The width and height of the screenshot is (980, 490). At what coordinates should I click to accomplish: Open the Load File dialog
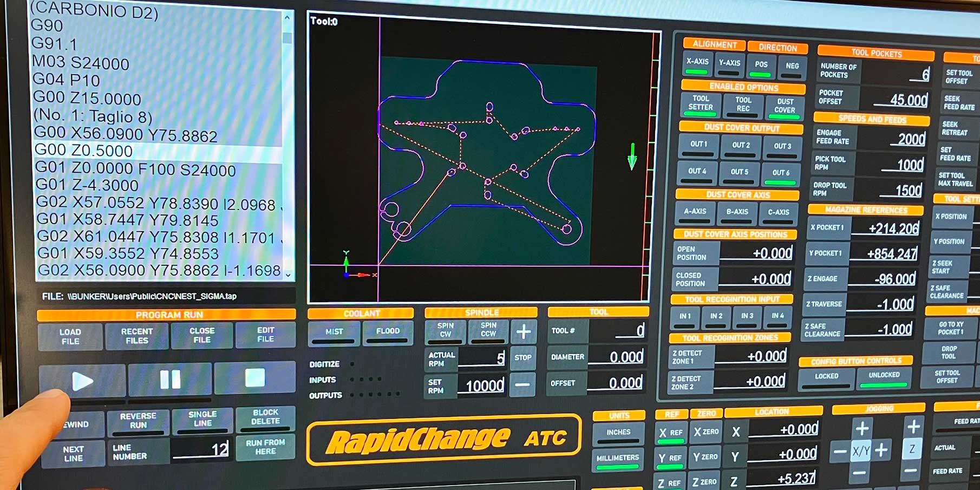tap(70, 336)
